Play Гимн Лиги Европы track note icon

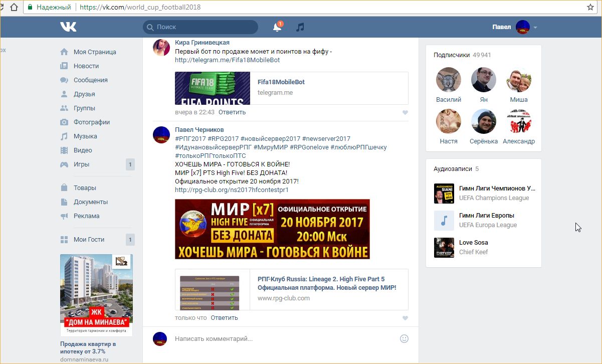pyautogui.click(x=444, y=221)
